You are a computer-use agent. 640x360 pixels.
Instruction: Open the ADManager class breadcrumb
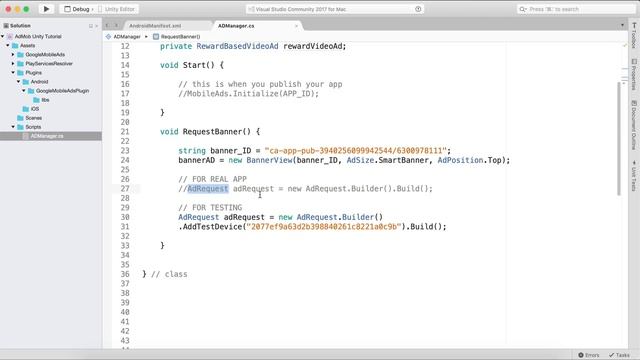[x=123, y=37]
